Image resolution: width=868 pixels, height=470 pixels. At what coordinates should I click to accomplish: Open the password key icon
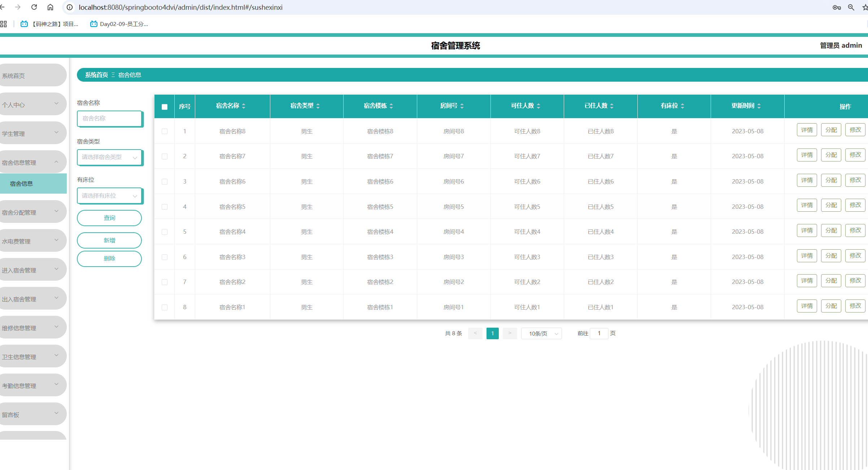pos(837,8)
